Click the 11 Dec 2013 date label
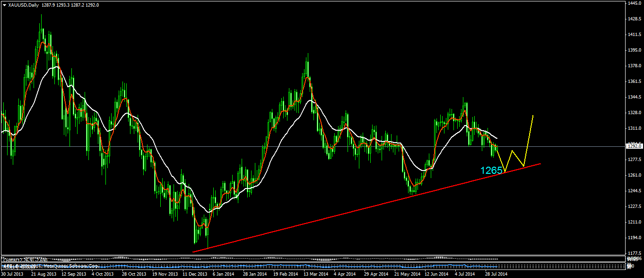The image size is (644, 278). [x=194, y=274]
